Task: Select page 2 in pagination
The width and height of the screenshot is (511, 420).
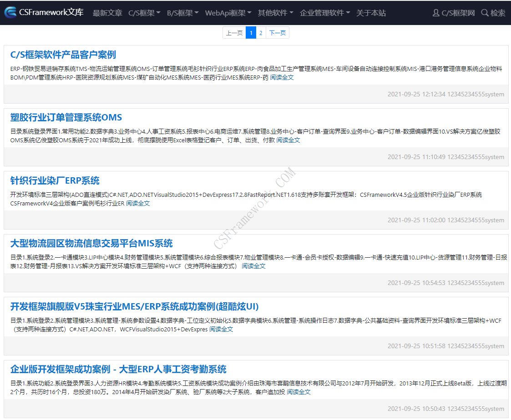Action: pyautogui.click(x=261, y=33)
